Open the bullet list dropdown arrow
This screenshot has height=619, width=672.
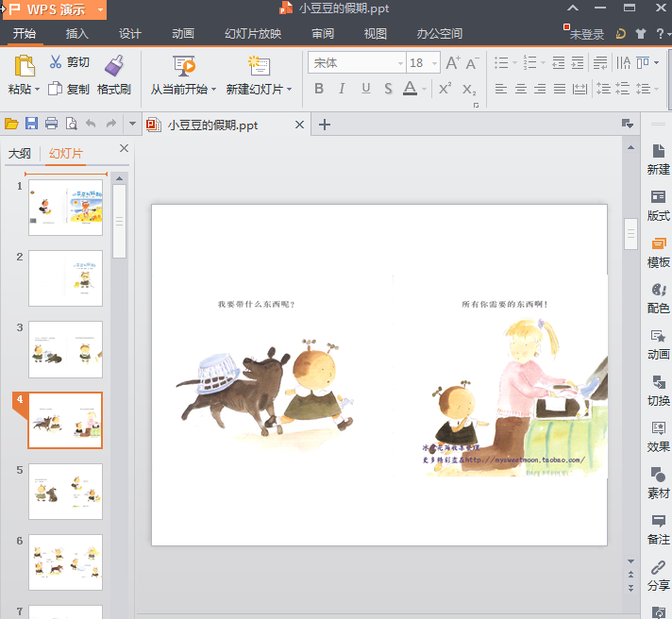point(514,63)
